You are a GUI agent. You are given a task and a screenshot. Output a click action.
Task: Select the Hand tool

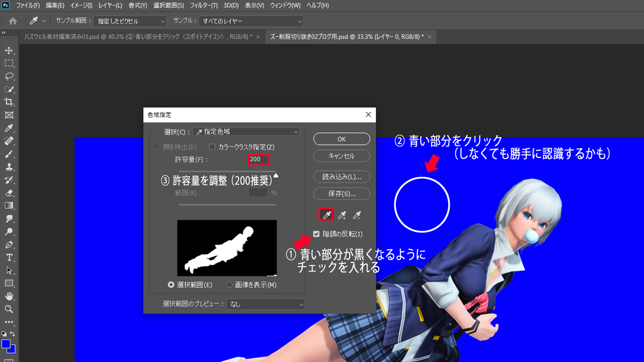click(x=9, y=296)
